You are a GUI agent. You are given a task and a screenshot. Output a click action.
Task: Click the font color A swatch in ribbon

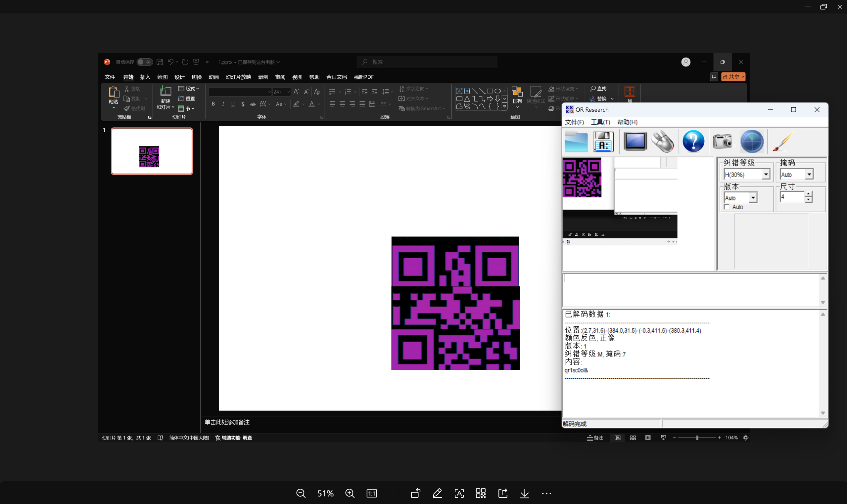tap(311, 104)
